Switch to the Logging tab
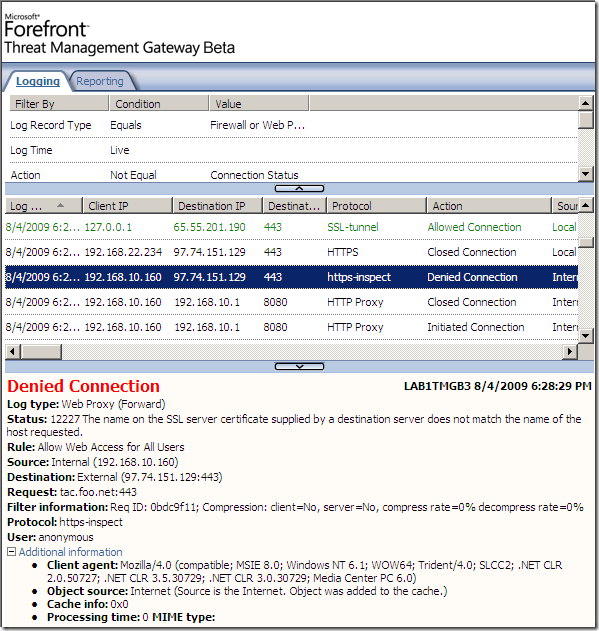 click(x=37, y=81)
